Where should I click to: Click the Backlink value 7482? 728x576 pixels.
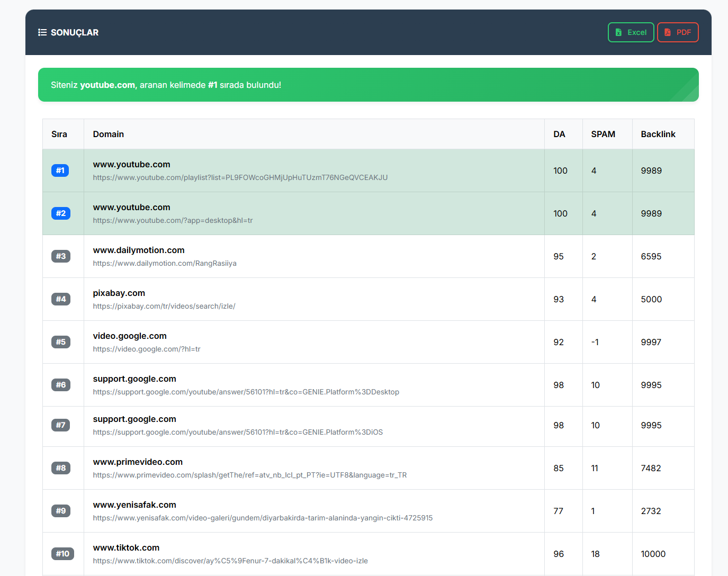pyautogui.click(x=651, y=468)
